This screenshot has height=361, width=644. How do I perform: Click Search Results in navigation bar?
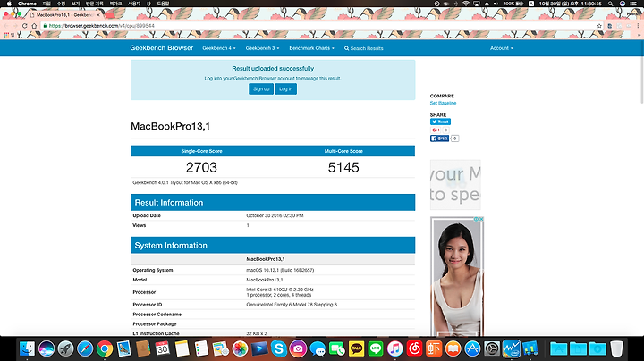click(364, 48)
